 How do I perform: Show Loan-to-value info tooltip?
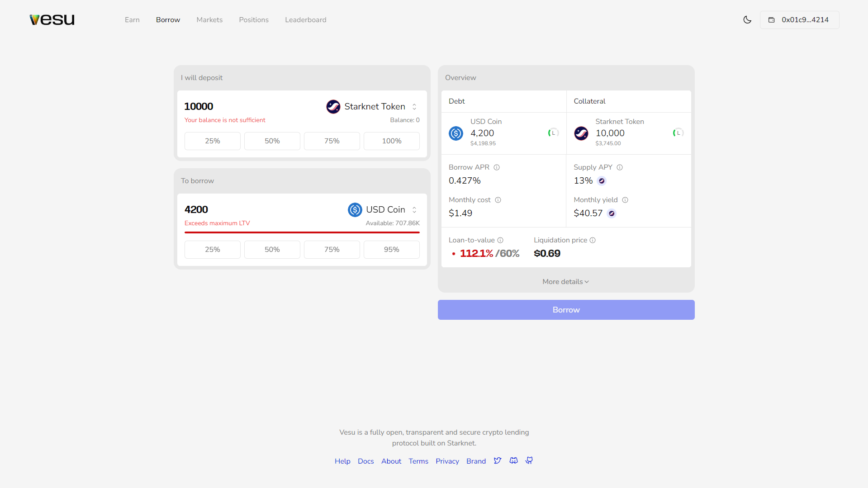(500, 240)
